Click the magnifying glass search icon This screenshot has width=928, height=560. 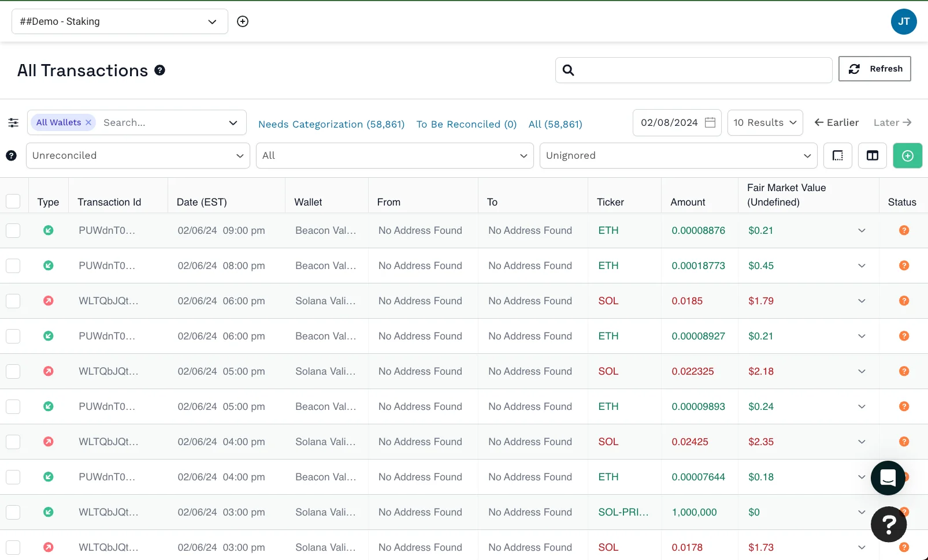point(569,70)
